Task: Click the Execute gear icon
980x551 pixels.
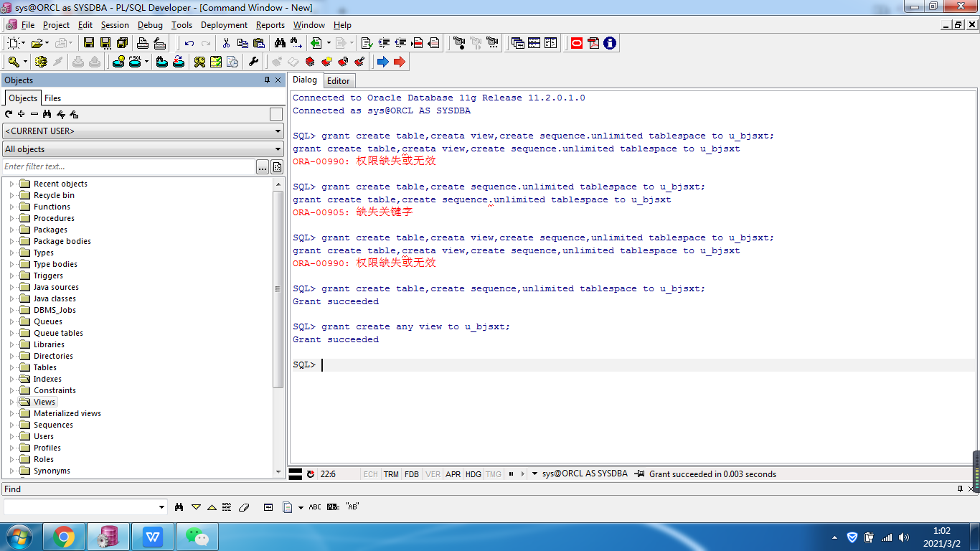Action: tap(41, 62)
